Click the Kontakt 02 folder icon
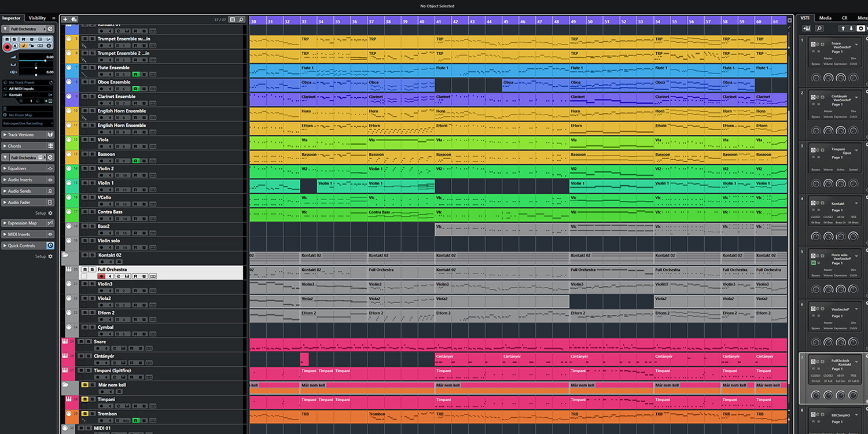868x434 pixels. coord(65,255)
